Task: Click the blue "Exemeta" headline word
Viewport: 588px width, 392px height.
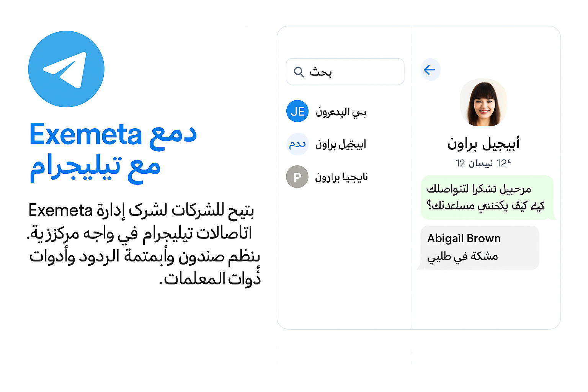Action: (86, 135)
